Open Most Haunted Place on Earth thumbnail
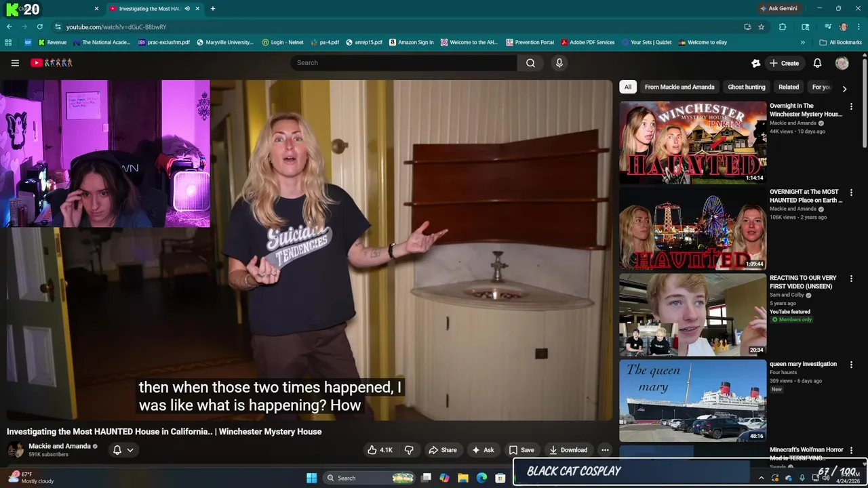 [x=693, y=228]
